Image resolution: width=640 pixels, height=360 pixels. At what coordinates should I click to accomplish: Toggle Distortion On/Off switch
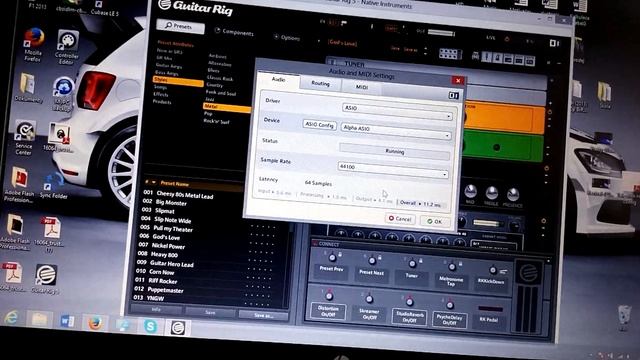click(x=328, y=311)
